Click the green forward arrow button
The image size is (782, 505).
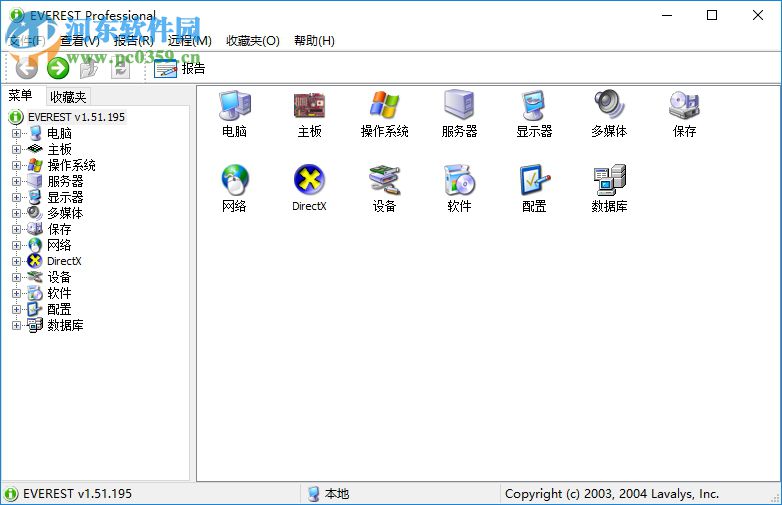58,68
